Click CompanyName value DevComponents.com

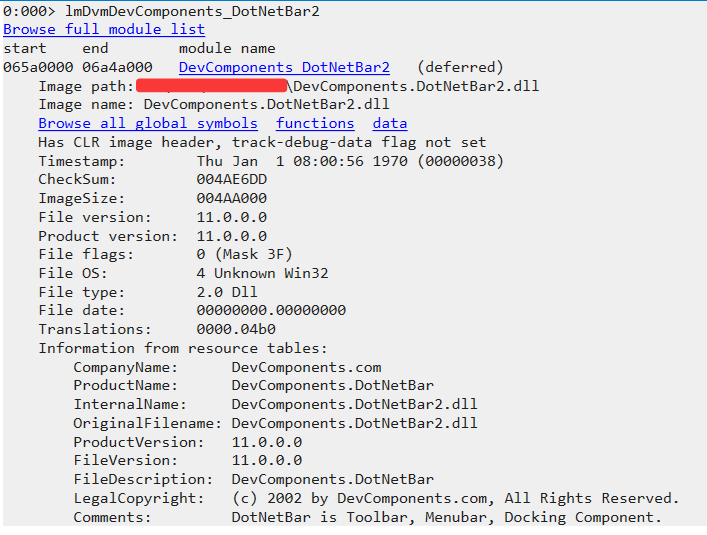(x=307, y=367)
